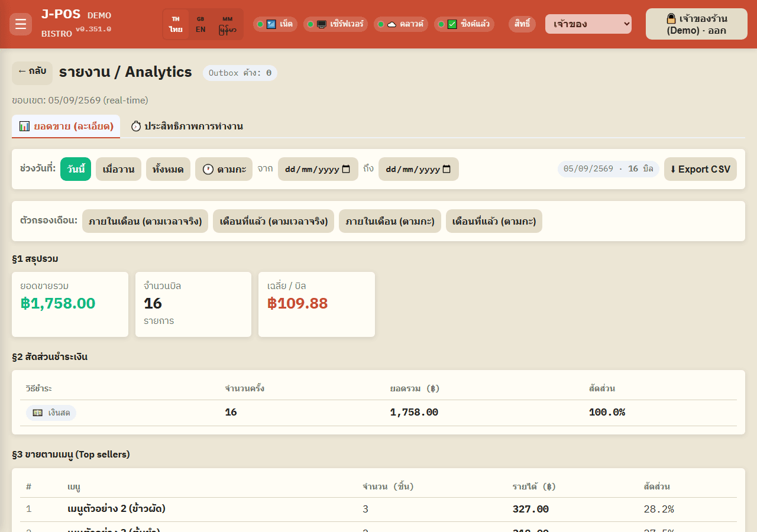Go back with the กลับ button
The width and height of the screenshot is (757, 532).
32,72
